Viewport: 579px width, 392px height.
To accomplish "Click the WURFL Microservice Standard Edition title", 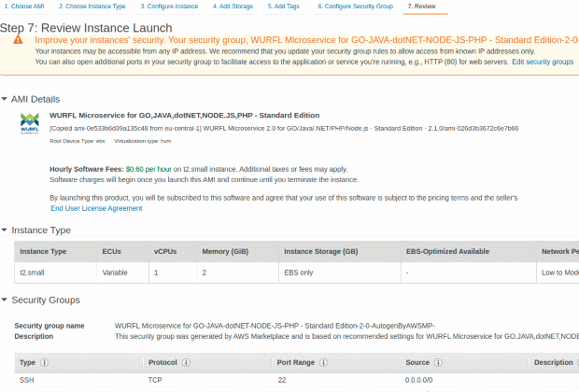I will [184, 115].
